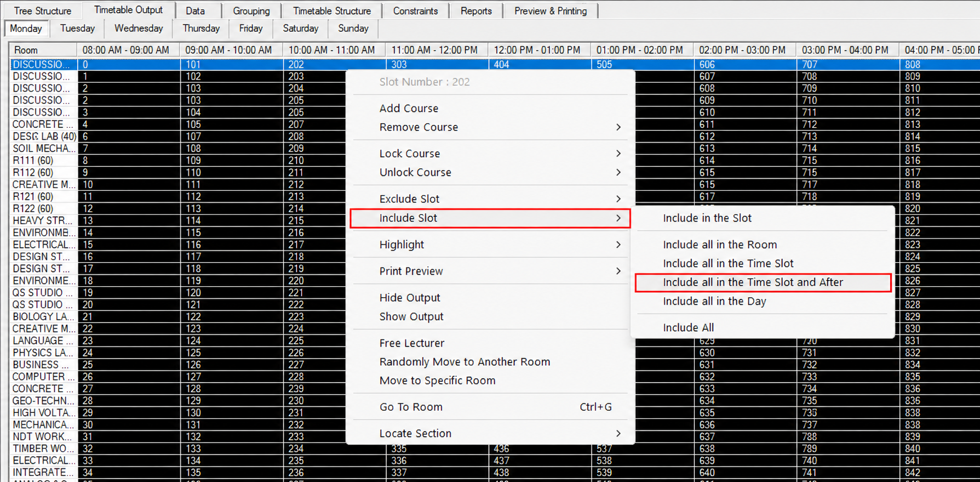
Task: Select the Wednesday day tab
Action: [x=139, y=29]
